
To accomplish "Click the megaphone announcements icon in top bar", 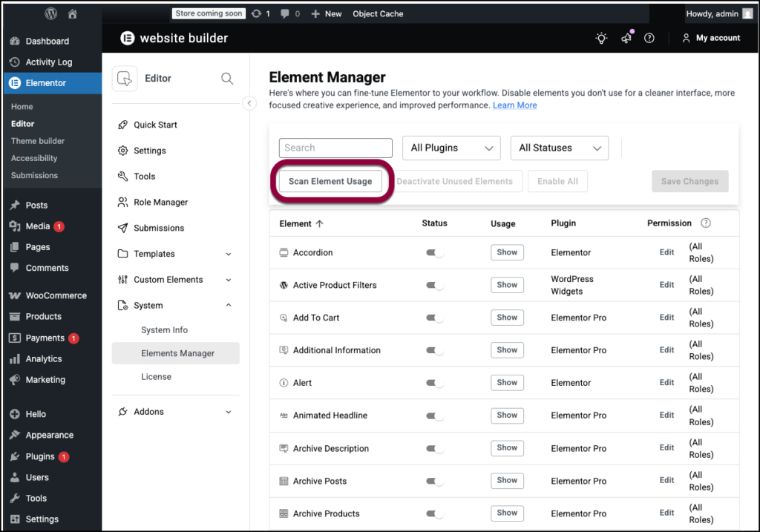I will [x=626, y=37].
